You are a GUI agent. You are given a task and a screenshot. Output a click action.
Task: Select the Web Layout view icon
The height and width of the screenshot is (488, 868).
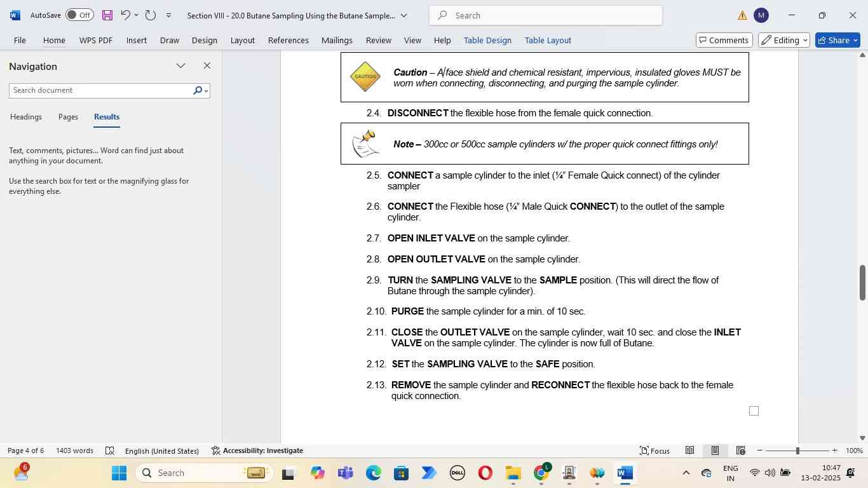[x=740, y=451]
